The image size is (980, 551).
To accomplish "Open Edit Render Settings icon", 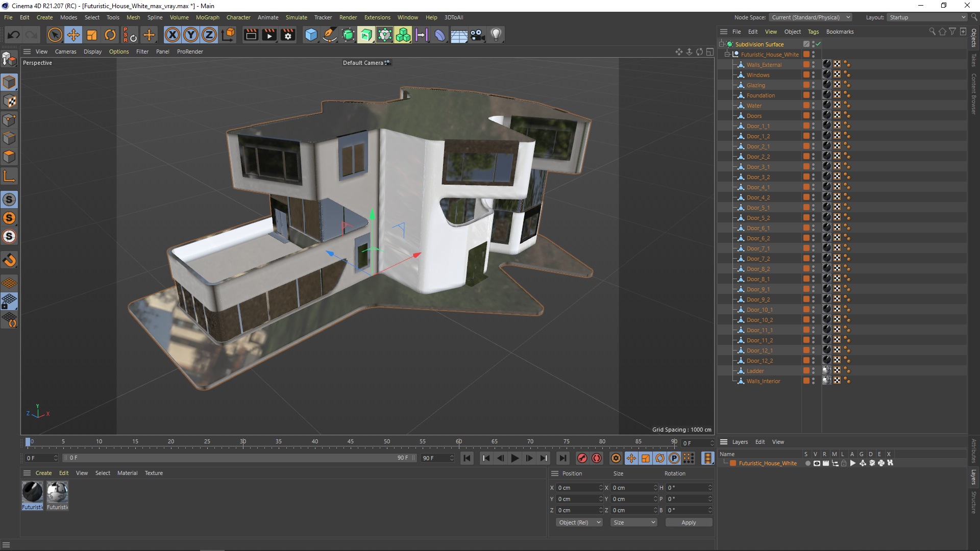I will pos(288,35).
